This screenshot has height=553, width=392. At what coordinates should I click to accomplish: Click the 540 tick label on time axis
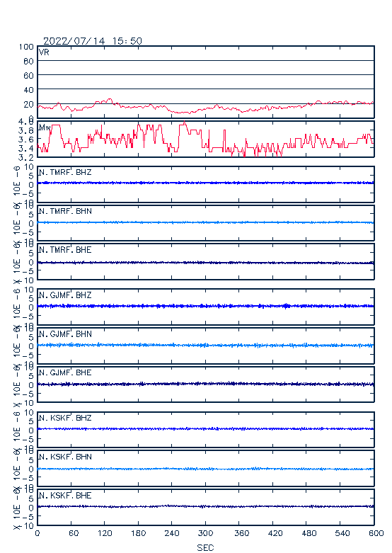click(x=342, y=533)
